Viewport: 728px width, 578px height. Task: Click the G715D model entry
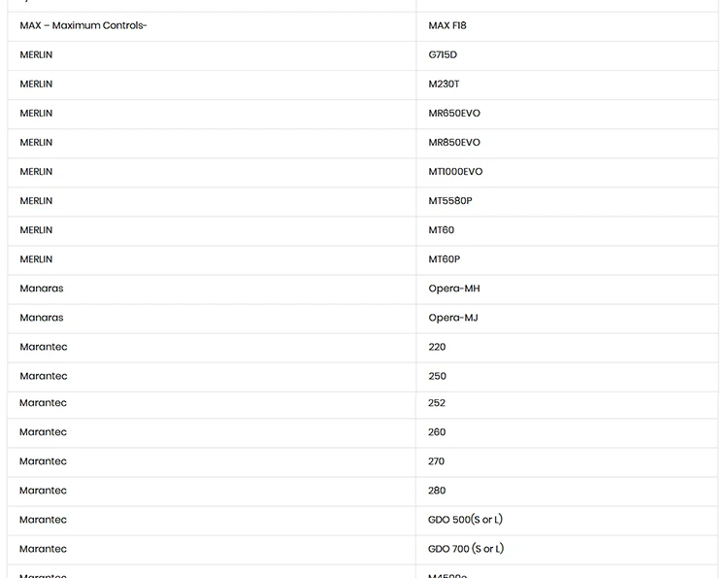567,55
